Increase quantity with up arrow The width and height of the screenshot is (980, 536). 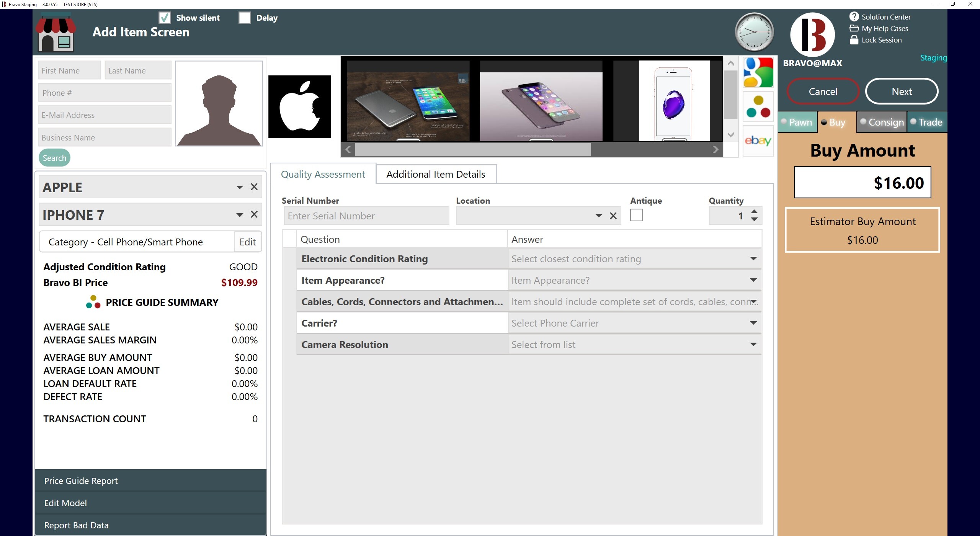[x=754, y=212]
